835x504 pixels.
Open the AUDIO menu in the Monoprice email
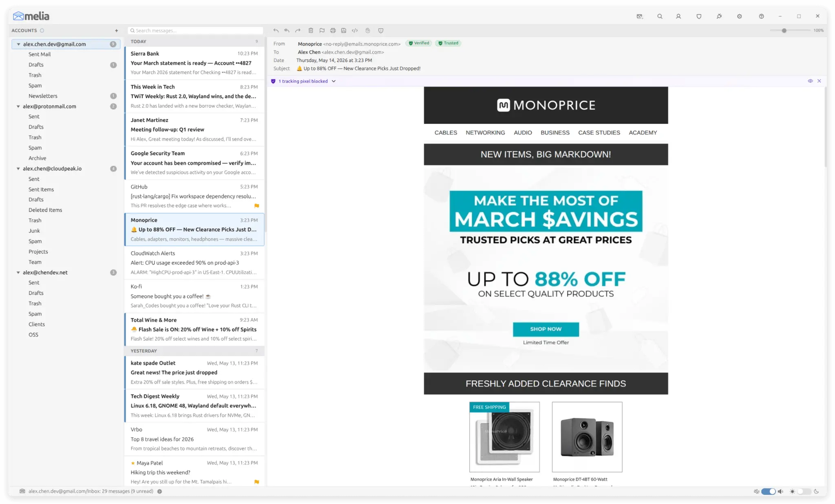pyautogui.click(x=523, y=133)
